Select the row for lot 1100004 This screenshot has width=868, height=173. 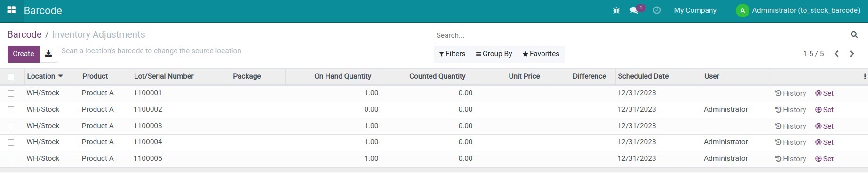point(11,142)
